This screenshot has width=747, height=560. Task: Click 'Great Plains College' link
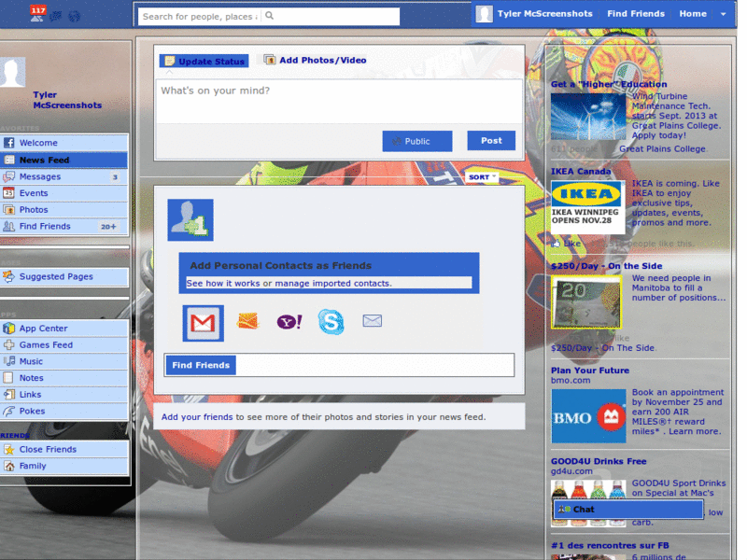[x=662, y=149]
